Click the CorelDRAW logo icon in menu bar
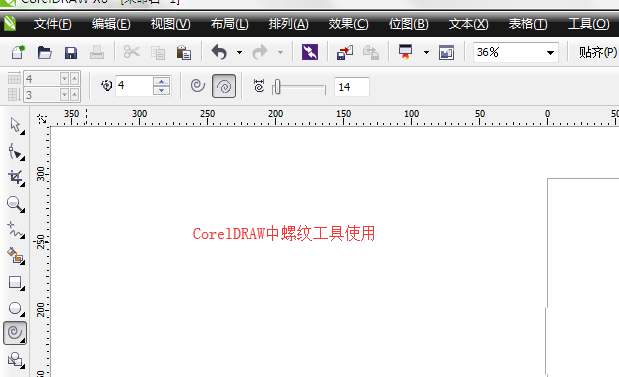This screenshot has width=619, height=377. [9, 23]
